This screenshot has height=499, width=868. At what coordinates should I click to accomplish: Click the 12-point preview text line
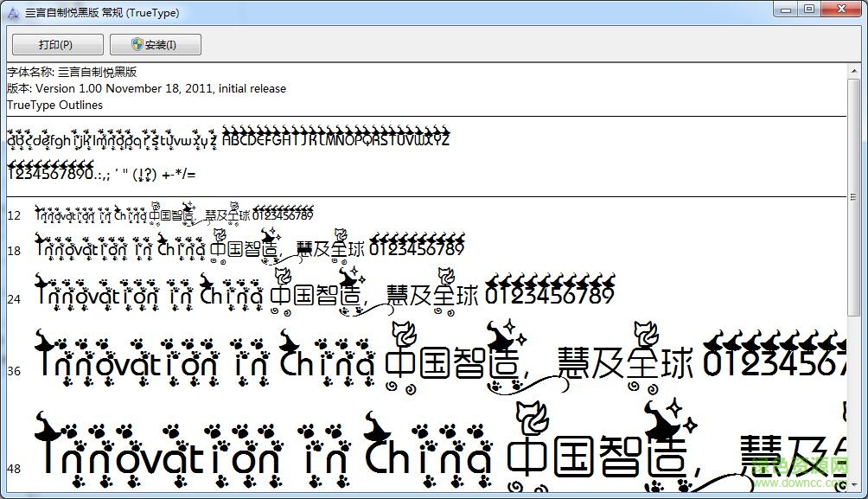pos(173,214)
